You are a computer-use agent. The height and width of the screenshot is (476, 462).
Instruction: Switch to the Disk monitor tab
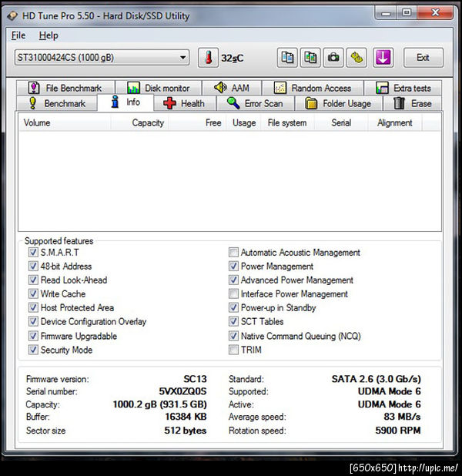click(159, 88)
